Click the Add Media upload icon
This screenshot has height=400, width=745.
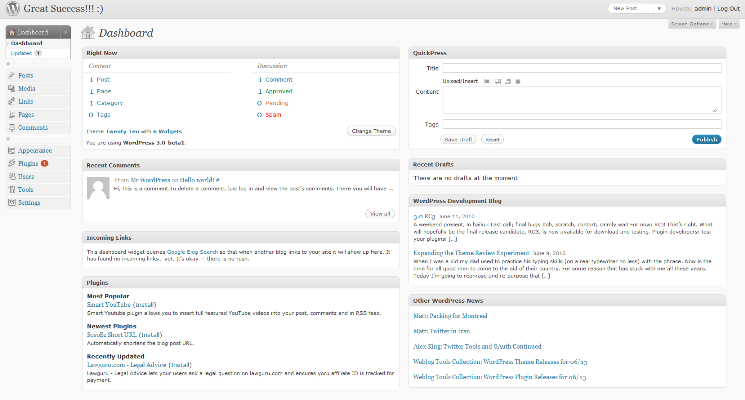coord(518,81)
